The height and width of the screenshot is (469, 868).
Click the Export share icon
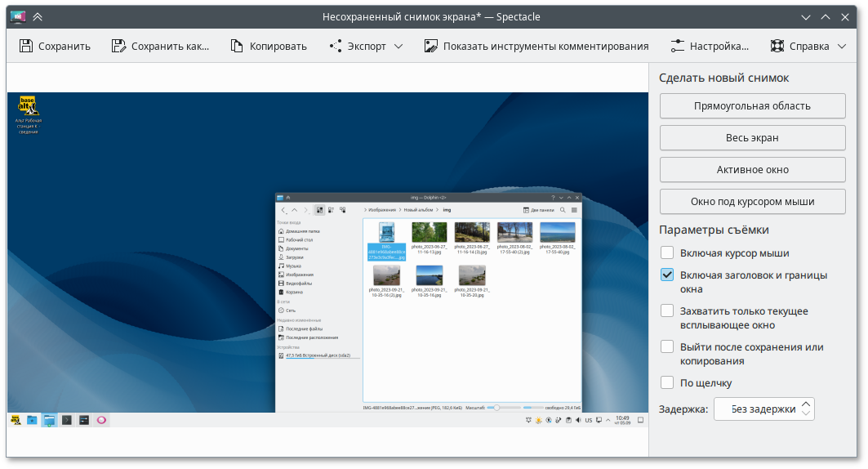[x=335, y=47]
